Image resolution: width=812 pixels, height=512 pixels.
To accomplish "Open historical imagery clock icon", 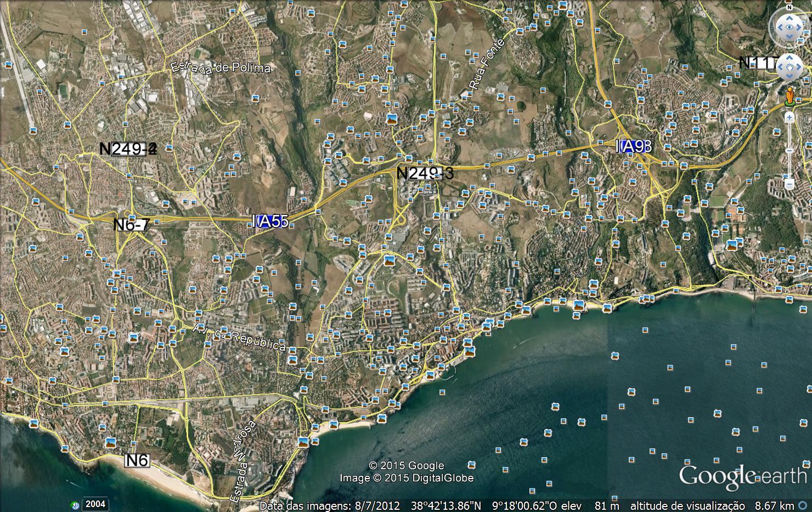I will tap(75, 504).
